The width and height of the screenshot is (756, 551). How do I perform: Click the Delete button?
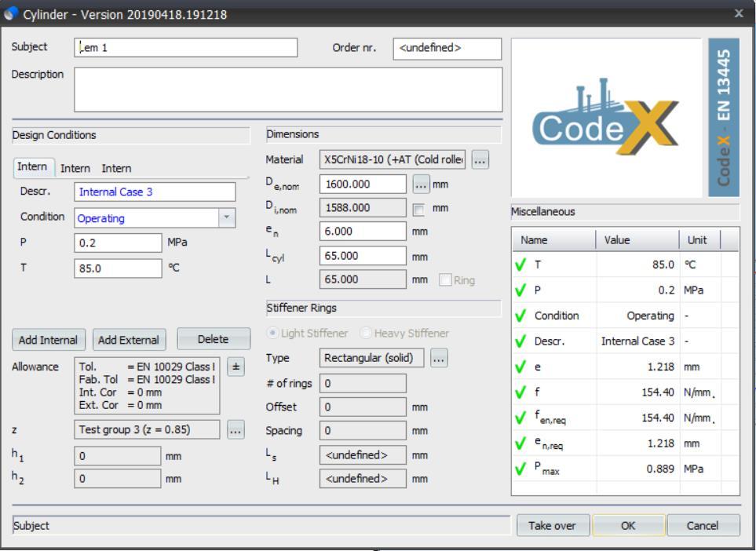(x=214, y=339)
